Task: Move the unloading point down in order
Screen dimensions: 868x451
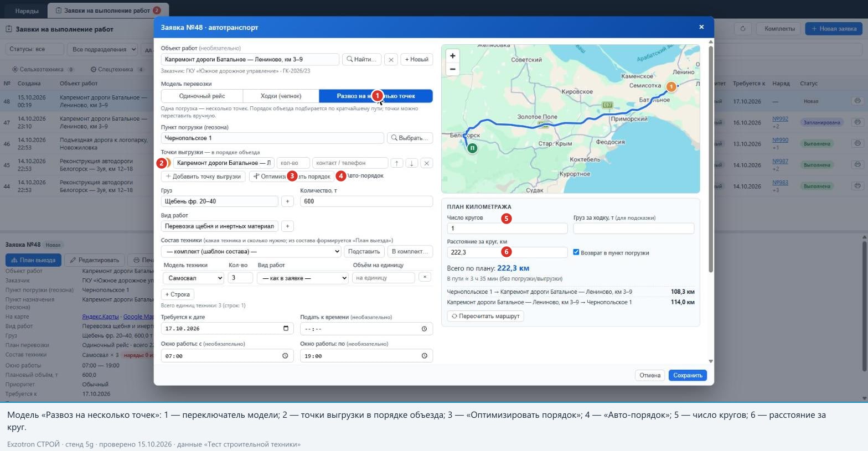Action: tap(411, 163)
